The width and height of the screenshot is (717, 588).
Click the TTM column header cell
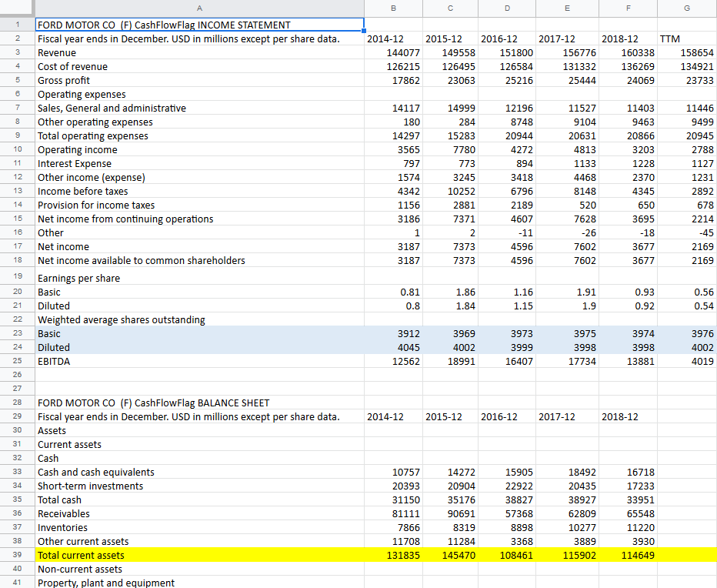[686, 38]
